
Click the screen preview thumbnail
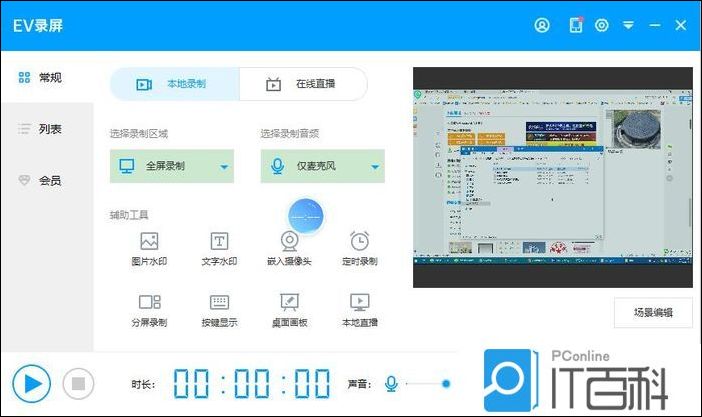tap(553, 177)
